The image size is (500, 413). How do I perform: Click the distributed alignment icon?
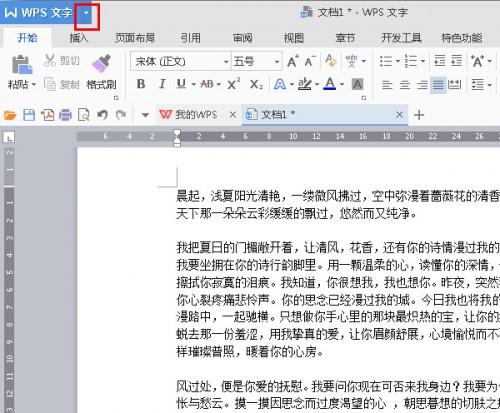coord(454,85)
